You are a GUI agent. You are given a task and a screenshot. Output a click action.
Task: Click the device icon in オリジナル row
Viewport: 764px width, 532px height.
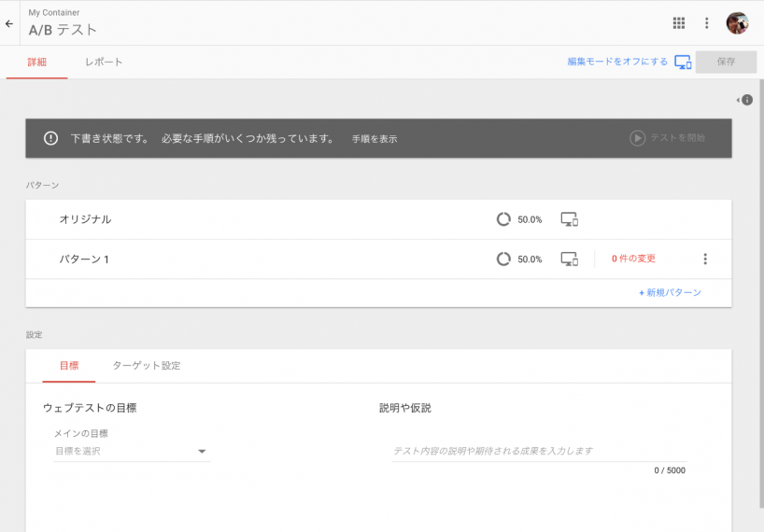coord(569,219)
